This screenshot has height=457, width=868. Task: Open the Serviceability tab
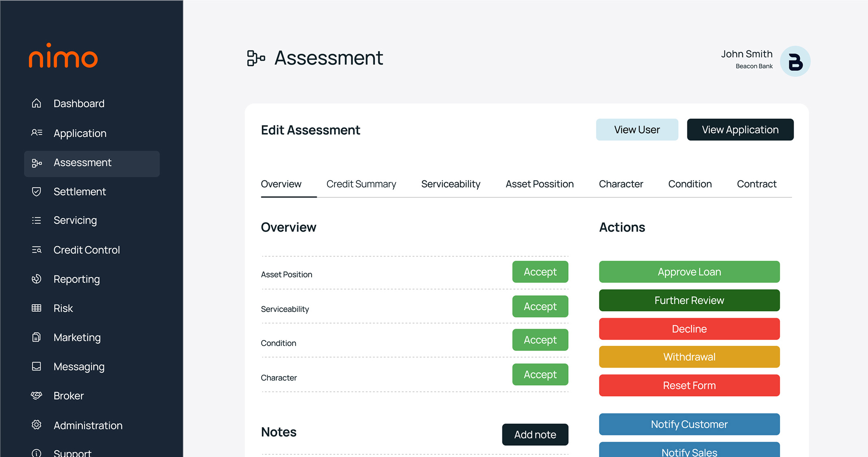click(450, 184)
